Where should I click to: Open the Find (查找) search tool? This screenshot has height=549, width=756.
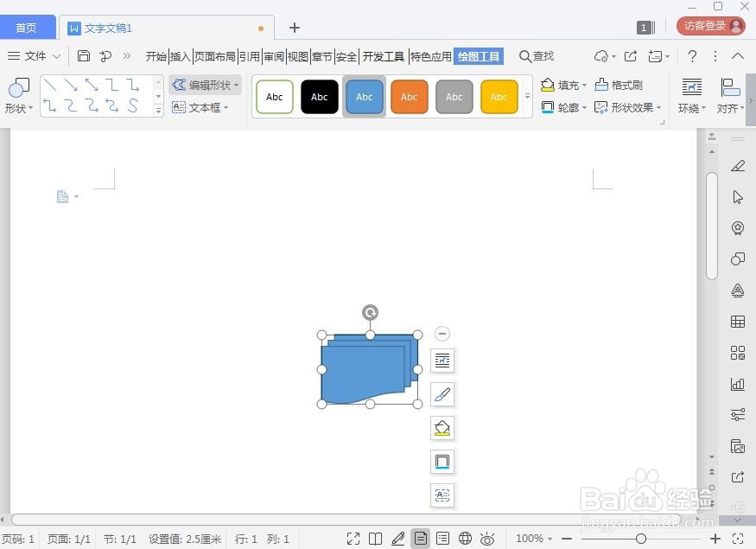(x=537, y=55)
